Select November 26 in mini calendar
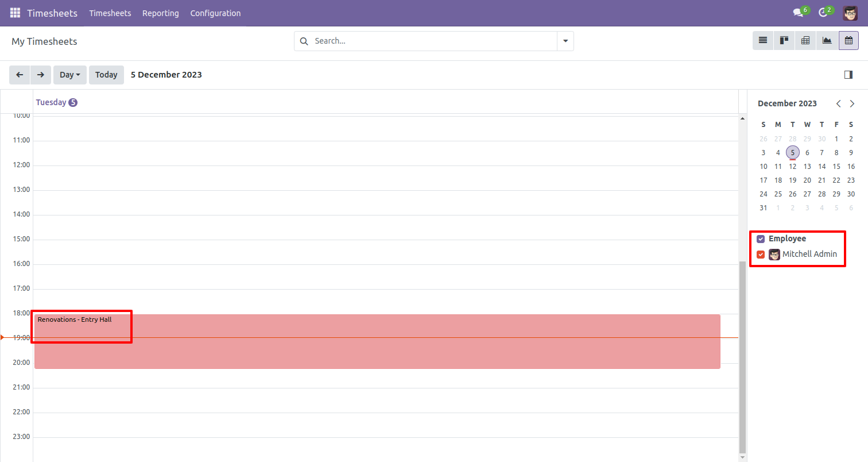868x462 pixels. (763, 139)
